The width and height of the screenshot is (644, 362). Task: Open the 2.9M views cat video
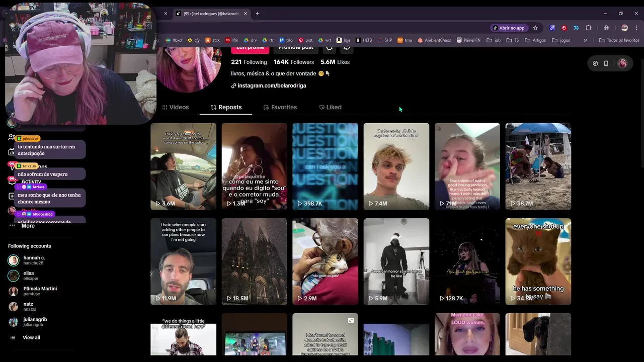[325, 261]
